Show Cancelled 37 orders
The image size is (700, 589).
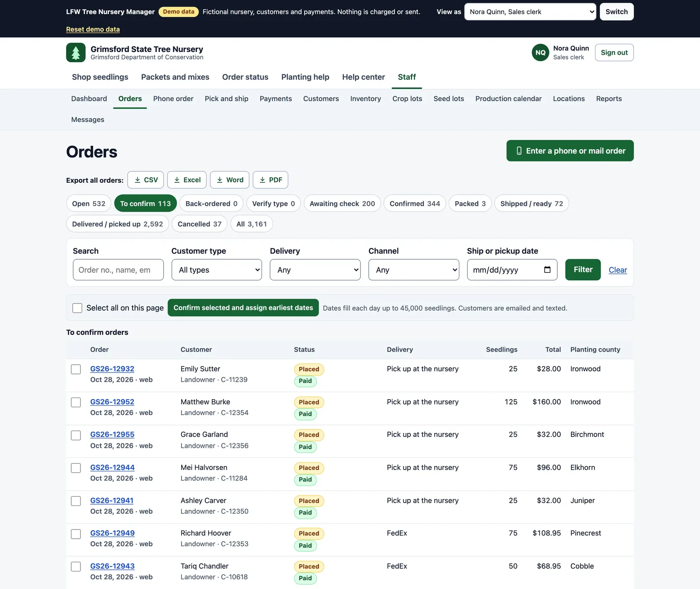tap(199, 224)
